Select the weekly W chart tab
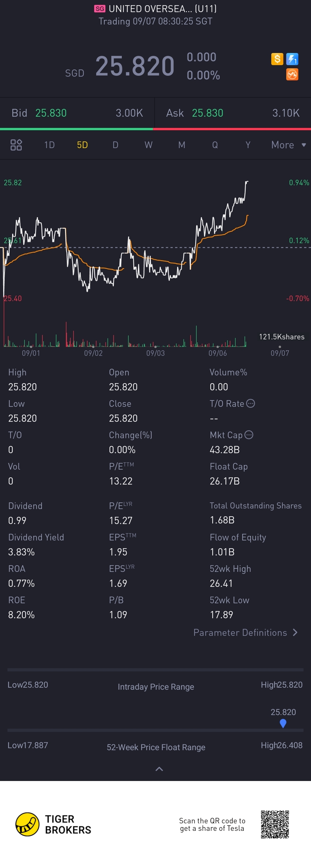Viewport: 311px width, 868px height. tap(149, 145)
